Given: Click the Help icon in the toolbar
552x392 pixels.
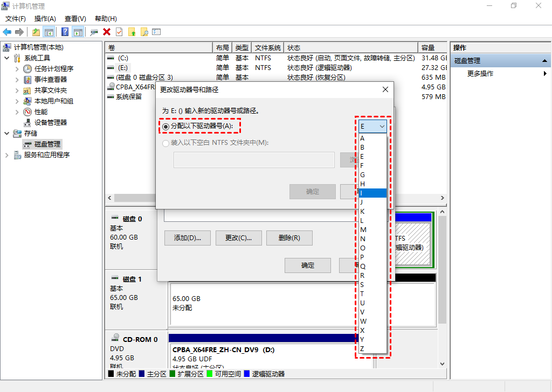Looking at the screenshot, I should pos(64,31).
